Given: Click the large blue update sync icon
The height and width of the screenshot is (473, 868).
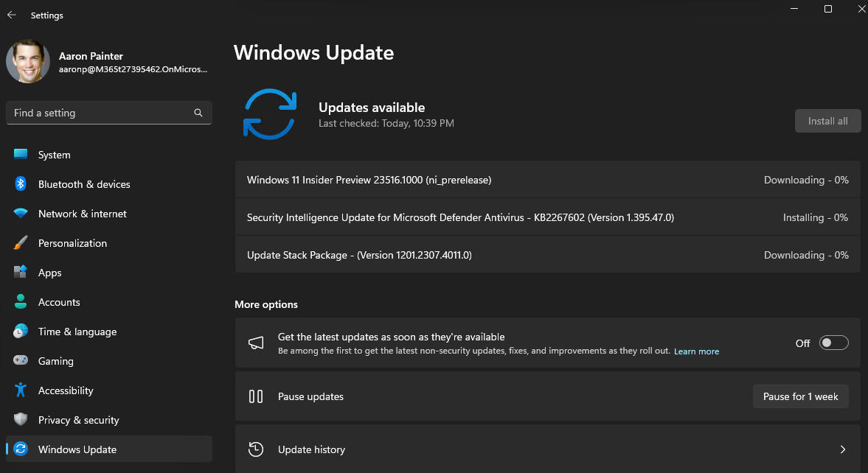Looking at the screenshot, I should click(x=270, y=114).
